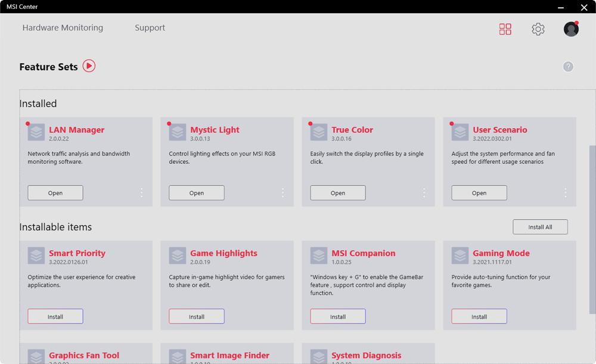Click the Installable items heading
Viewport: 596px width, 364px height.
point(55,227)
